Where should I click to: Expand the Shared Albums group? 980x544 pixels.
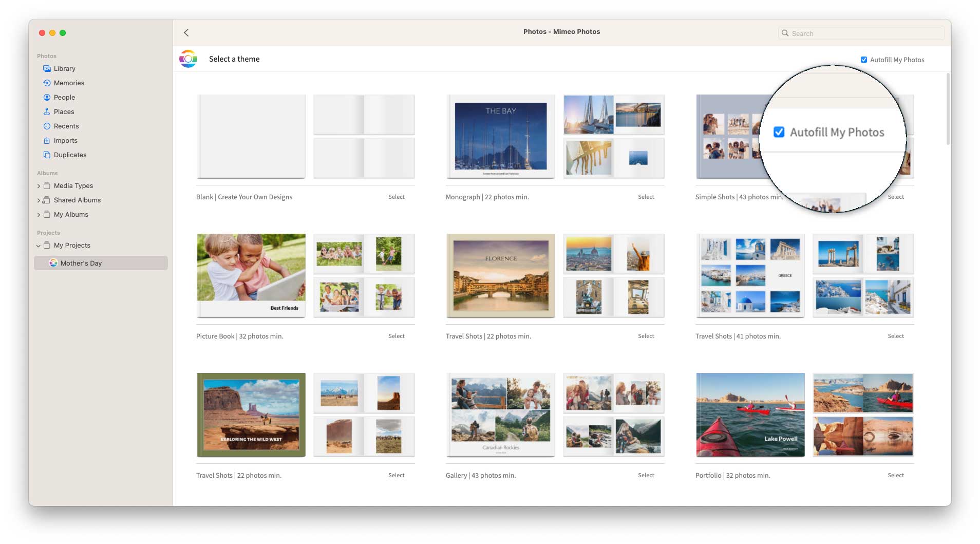click(39, 200)
